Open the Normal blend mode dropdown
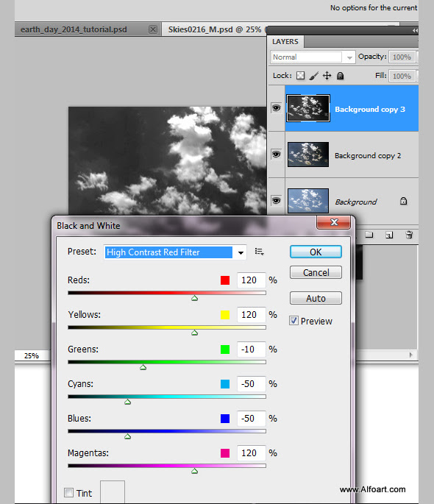This screenshot has height=504, width=434. pyautogui.click(x=313, y=57)
